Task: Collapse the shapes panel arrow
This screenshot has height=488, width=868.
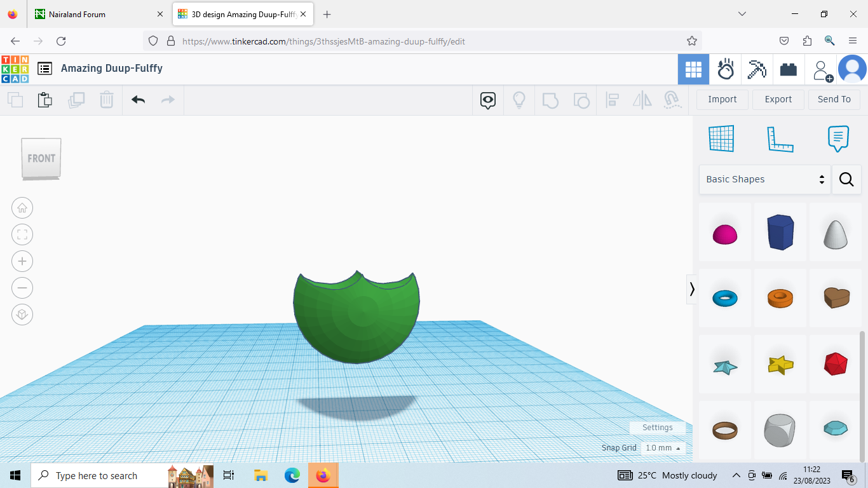Action: pos(692,289)
